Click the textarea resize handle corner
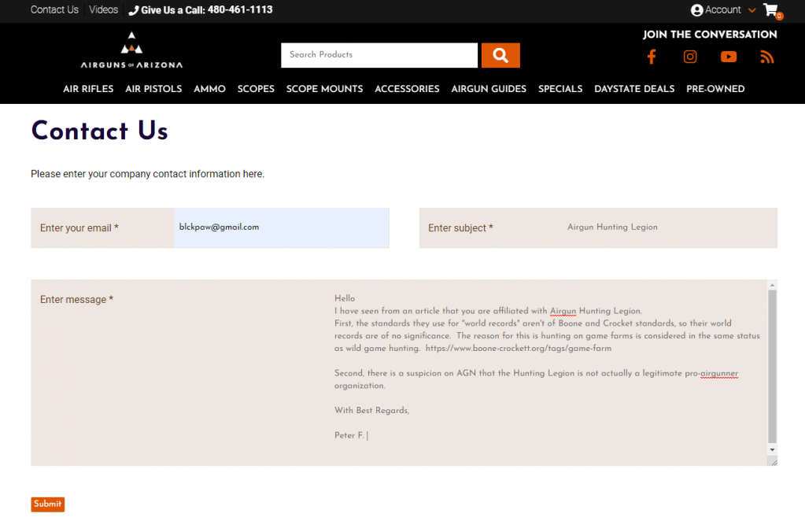Screen dimensions: 805x532 pyautogui.click(x=774, y=462)
